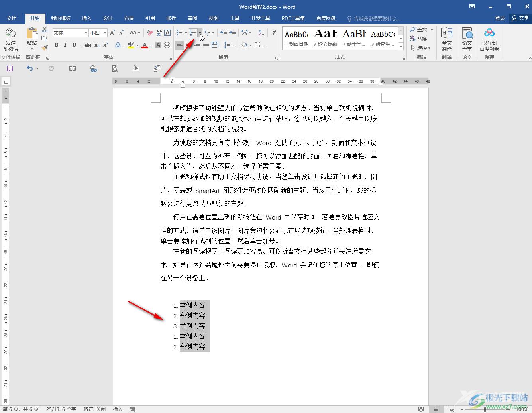532x413 pixels.
Task: Apply yellow text highlight color
Action: pyautogui.click(x=131, y=45)
